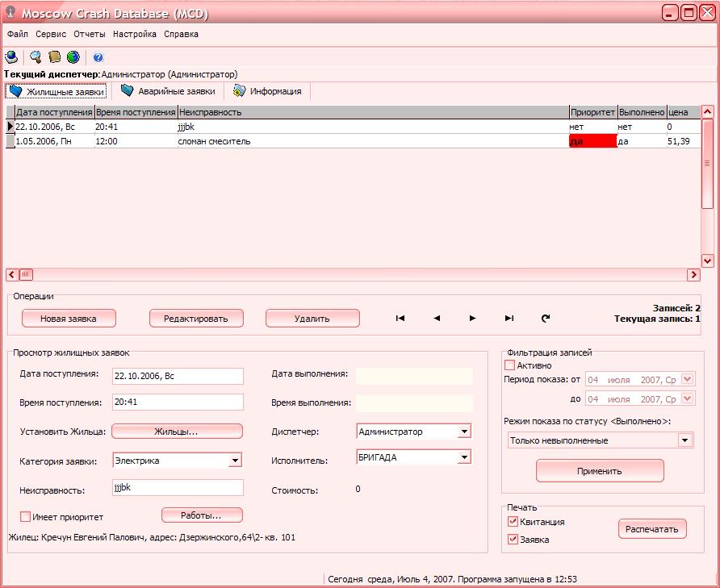The height and width of the screenshot is (588, 720).
Task: Click the green globe toolbar icon
Action: point(73,57)
